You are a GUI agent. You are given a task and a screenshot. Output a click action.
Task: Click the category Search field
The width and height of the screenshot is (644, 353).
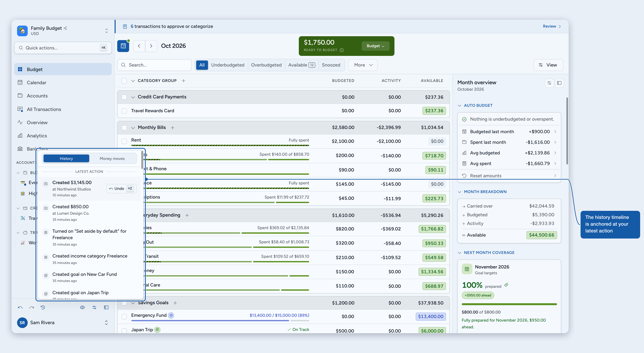pos(154,65)
